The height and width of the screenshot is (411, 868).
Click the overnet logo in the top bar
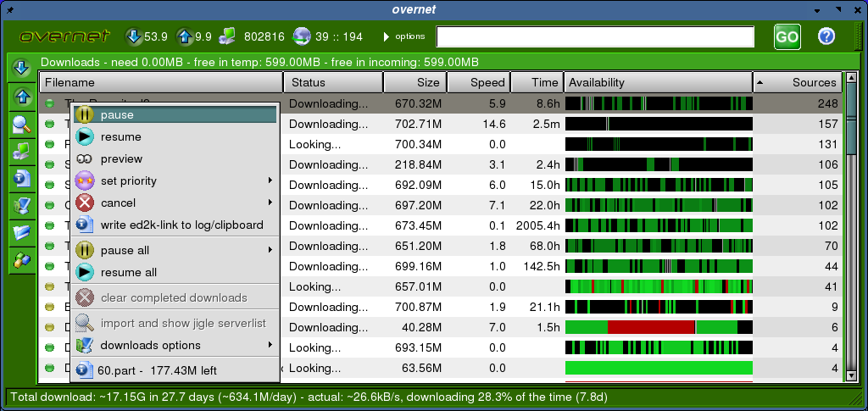64,36
